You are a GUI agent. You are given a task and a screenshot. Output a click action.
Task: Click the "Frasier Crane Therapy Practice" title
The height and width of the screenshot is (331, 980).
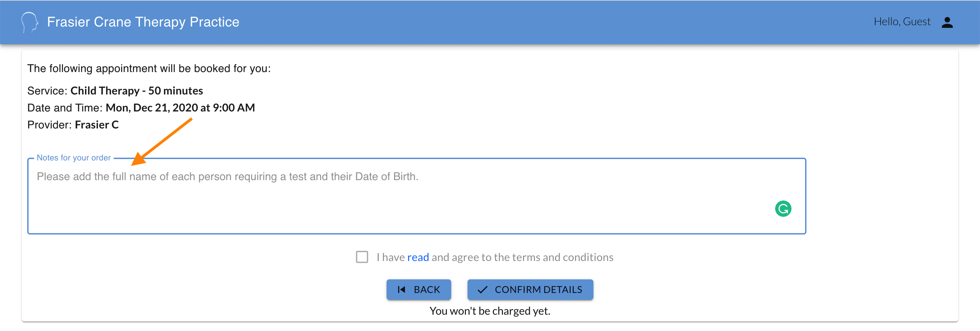(143, 22)
